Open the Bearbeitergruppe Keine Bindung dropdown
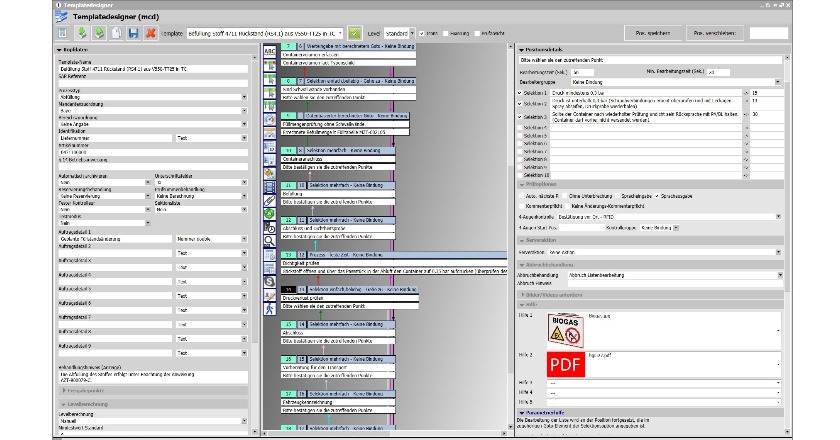The height and width of the screenshot is (440, 840). click(x=777, y=82)
